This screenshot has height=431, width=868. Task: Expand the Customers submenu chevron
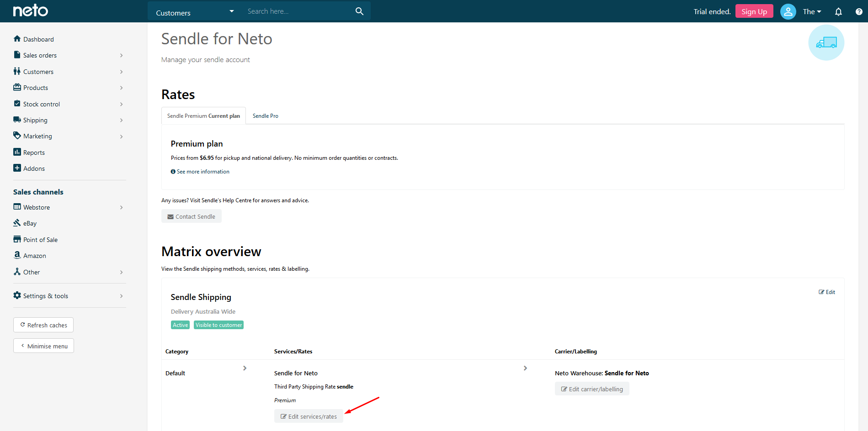[121, 72]
